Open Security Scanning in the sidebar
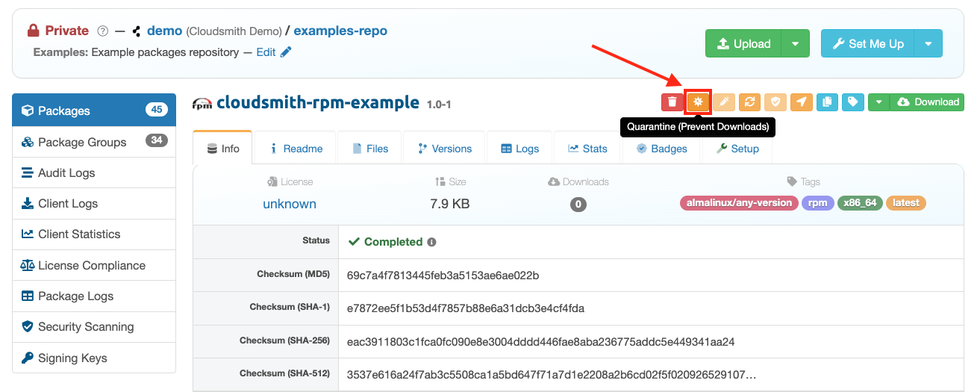 click(94, 326)
